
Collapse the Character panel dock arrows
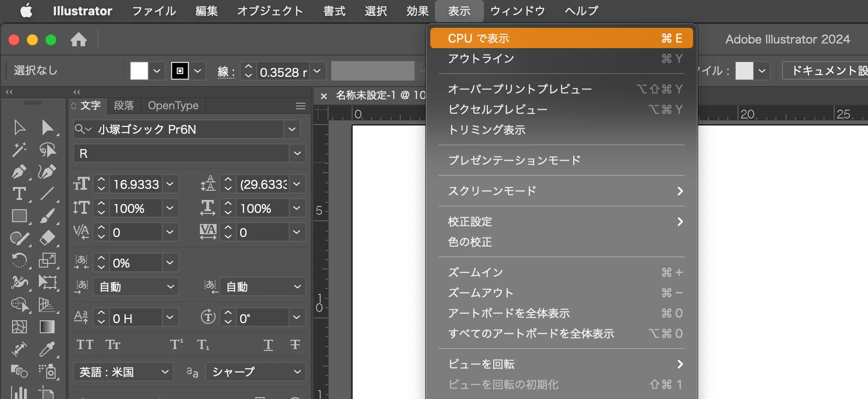point(77,92)
